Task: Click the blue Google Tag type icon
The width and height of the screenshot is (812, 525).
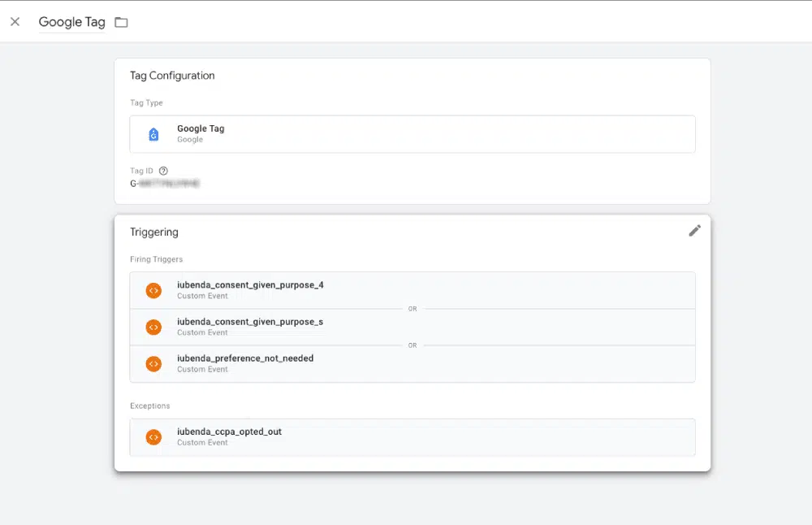Action: coord(153,134)
